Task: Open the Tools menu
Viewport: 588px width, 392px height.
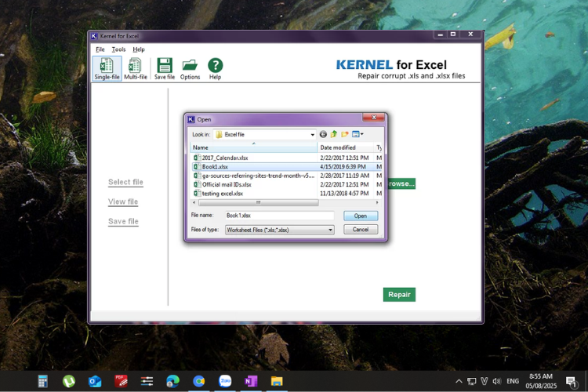Action: click(118, 49)
